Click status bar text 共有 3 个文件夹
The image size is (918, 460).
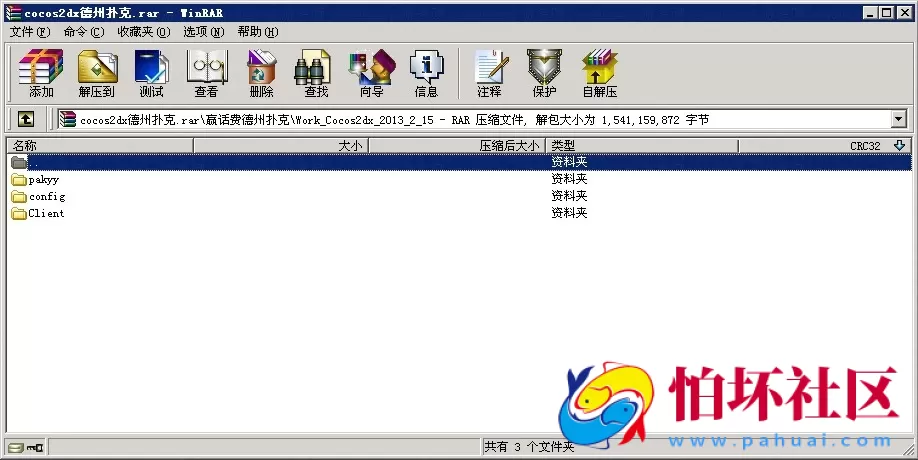coord(529,447)
